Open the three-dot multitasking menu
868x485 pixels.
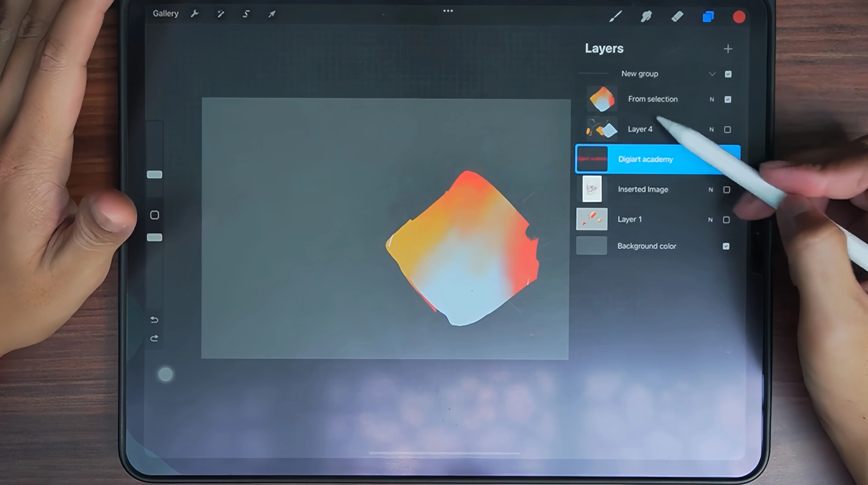point(448,11)
